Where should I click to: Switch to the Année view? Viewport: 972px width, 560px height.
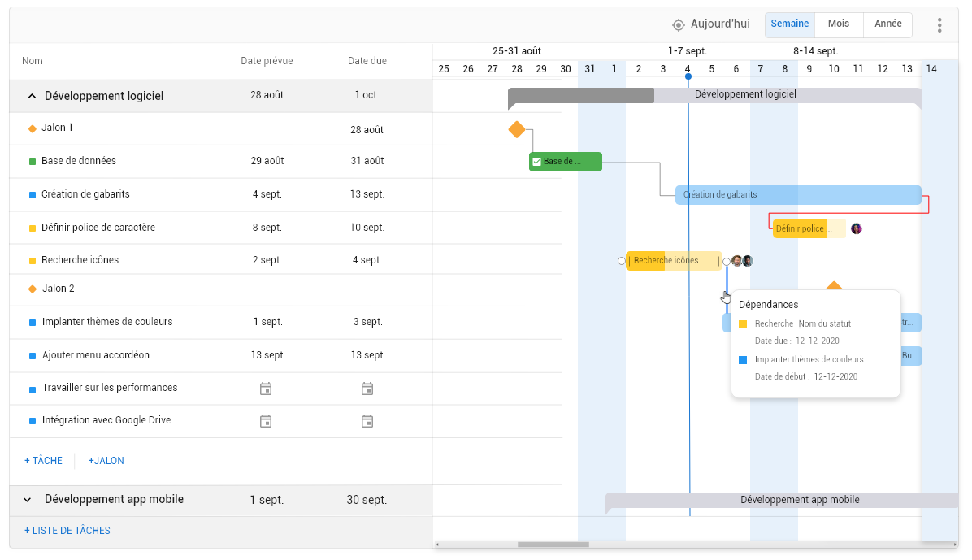tap(887, 24)
